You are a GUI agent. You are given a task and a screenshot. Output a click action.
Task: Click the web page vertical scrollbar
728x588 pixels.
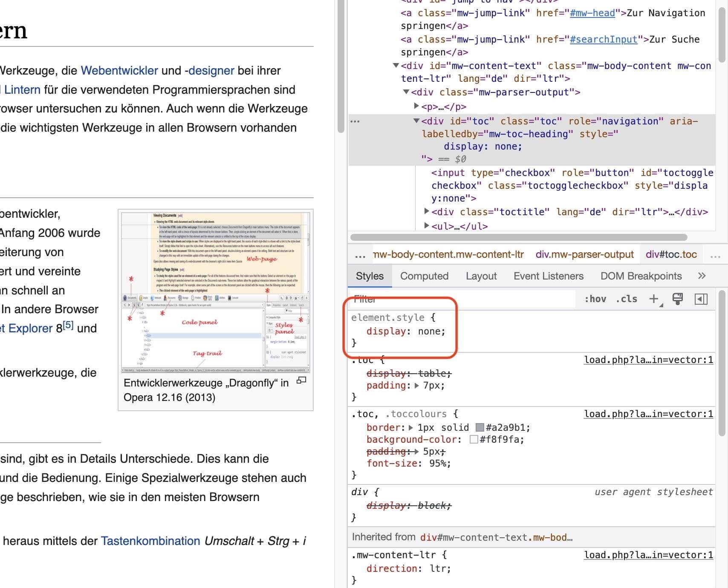341,66
